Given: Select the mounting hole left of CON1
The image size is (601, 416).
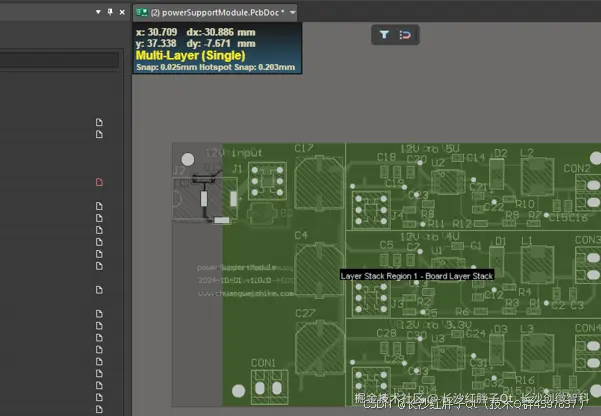Looking at the screenshot, I should click(238, 391).
